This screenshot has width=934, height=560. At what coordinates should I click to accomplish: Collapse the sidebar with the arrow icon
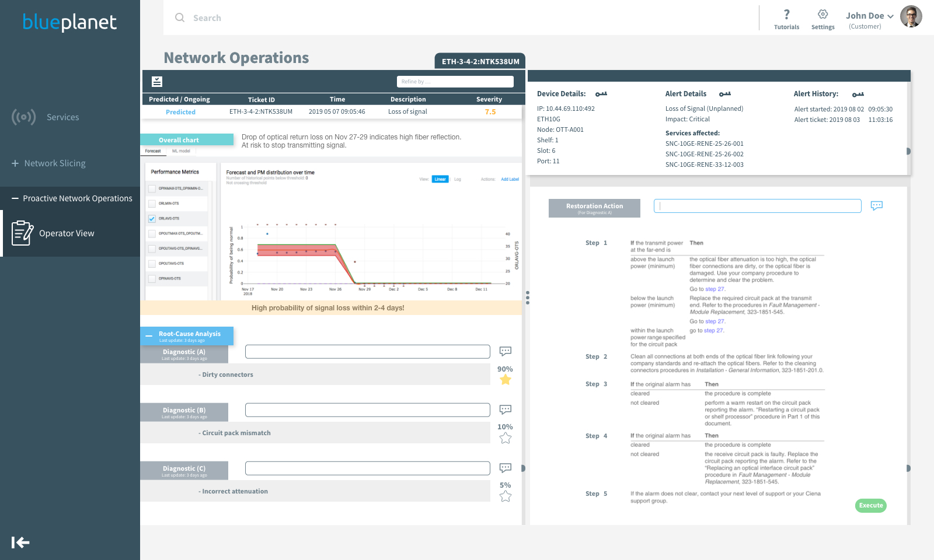click(x=20, y=542)
